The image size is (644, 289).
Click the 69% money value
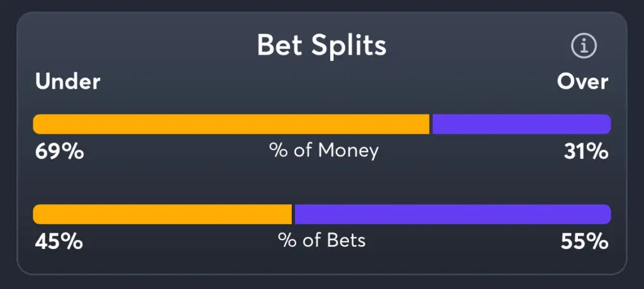pos(58,151)
